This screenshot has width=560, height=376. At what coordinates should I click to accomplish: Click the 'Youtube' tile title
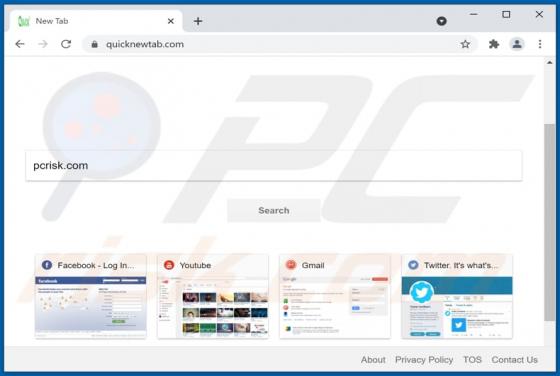click(x=195, y=265)
